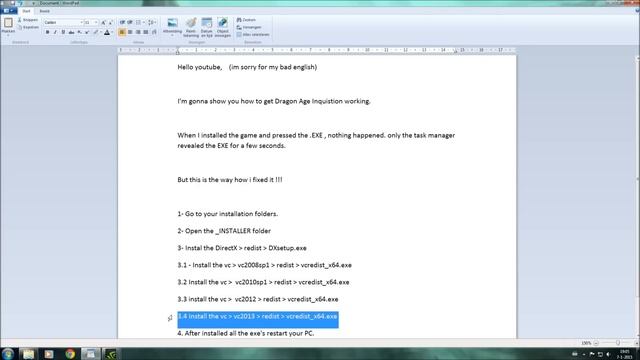Click the line 'But this is the way how i fixed it !!!'
640x360 pixels.
point(230,180)
